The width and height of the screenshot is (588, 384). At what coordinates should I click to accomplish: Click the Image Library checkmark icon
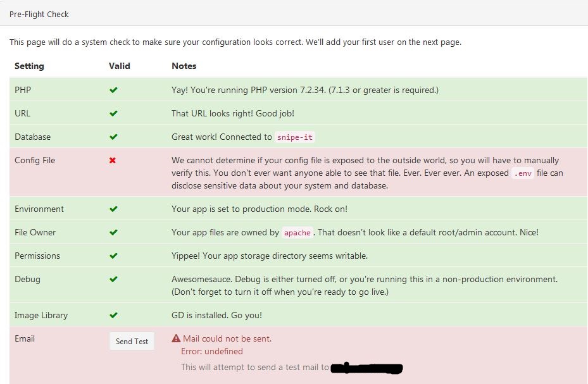pyautogui.click(x=114, y=315)
